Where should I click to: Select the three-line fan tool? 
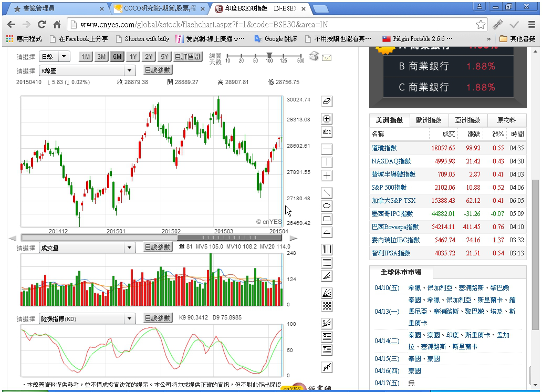pyautogui.click(x=327, y=276)
